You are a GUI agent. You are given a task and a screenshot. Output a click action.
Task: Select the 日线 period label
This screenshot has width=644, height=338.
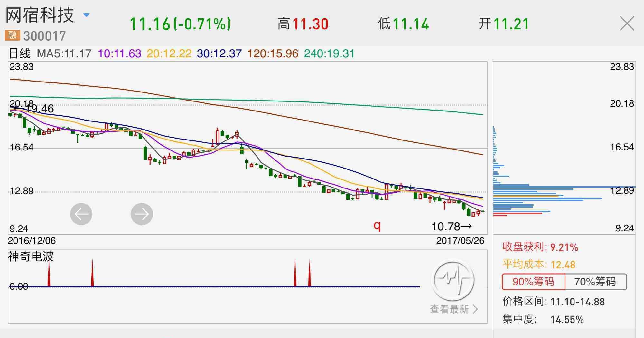coord(20,53)
